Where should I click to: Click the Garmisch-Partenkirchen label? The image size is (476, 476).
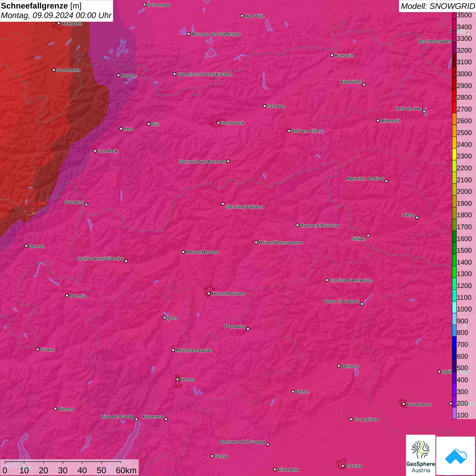coord(205,74)
